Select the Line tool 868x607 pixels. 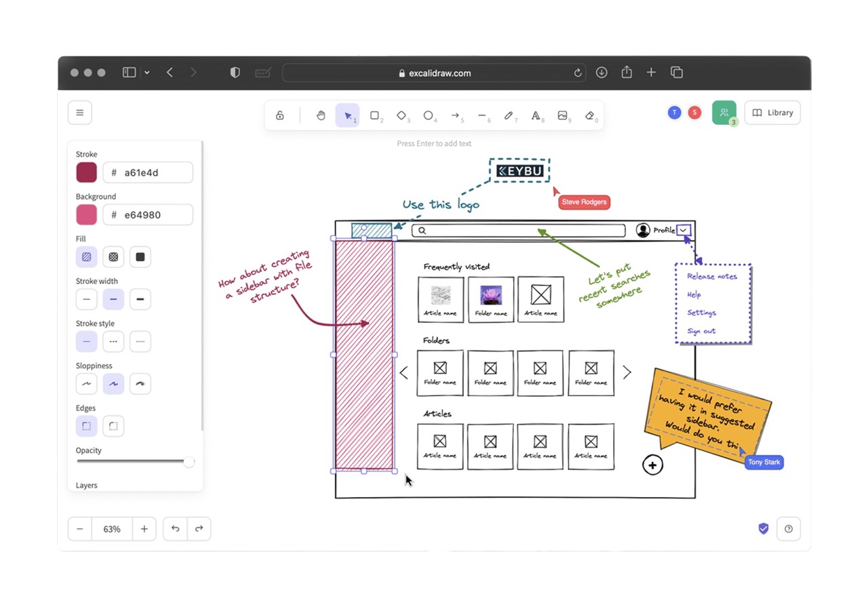tap(481, 115)
